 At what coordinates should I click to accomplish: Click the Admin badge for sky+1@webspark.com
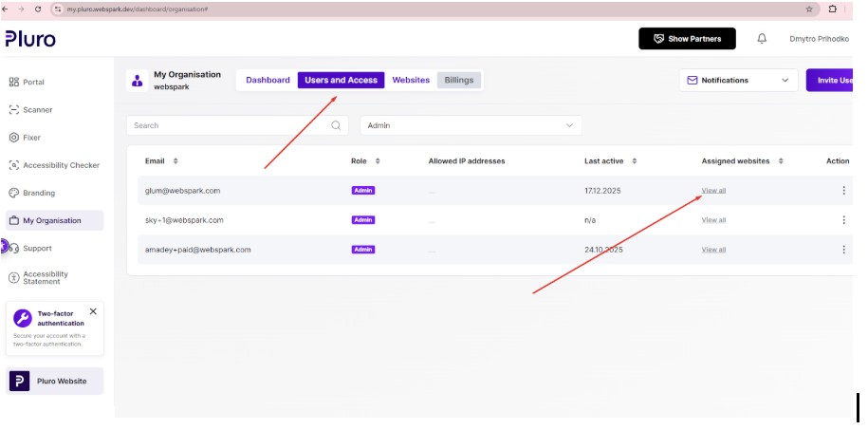[x=363, y=220]
